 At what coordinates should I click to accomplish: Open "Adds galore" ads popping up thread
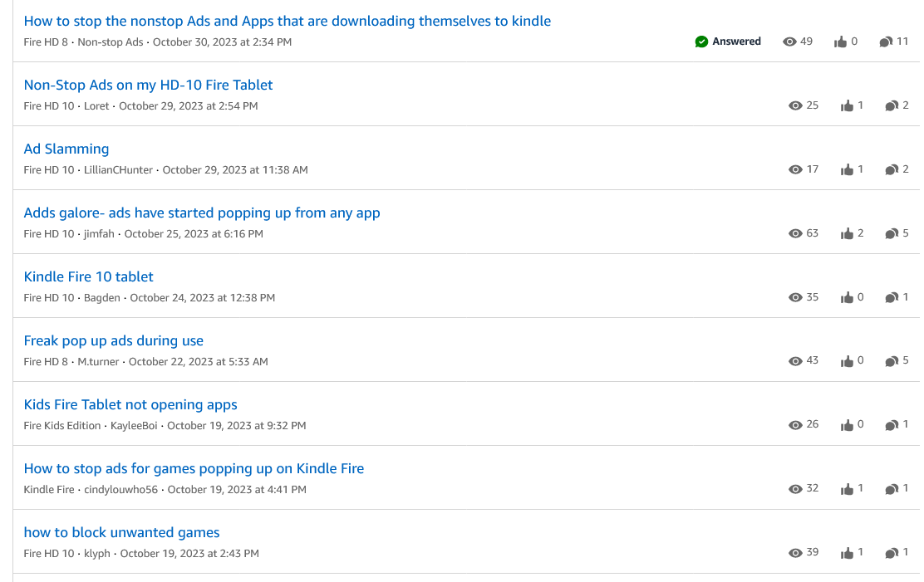tap(202, 213)
